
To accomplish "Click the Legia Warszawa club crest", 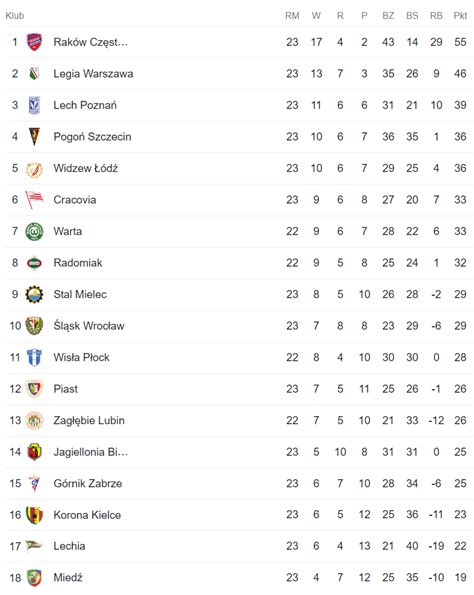I will [34, 73].
